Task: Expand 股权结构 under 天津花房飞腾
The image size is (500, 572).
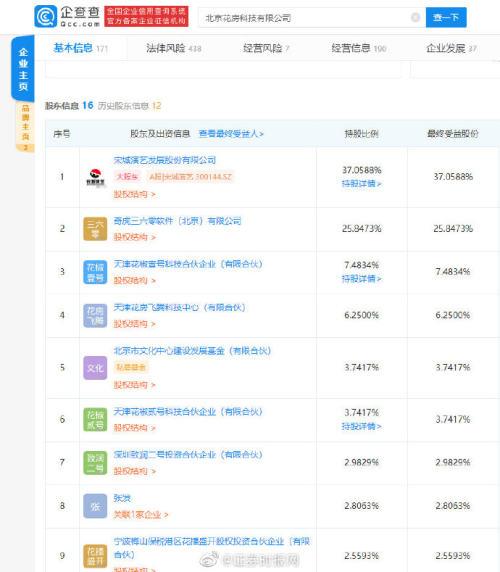Action: pyautogui.click(x=134, y=324)
